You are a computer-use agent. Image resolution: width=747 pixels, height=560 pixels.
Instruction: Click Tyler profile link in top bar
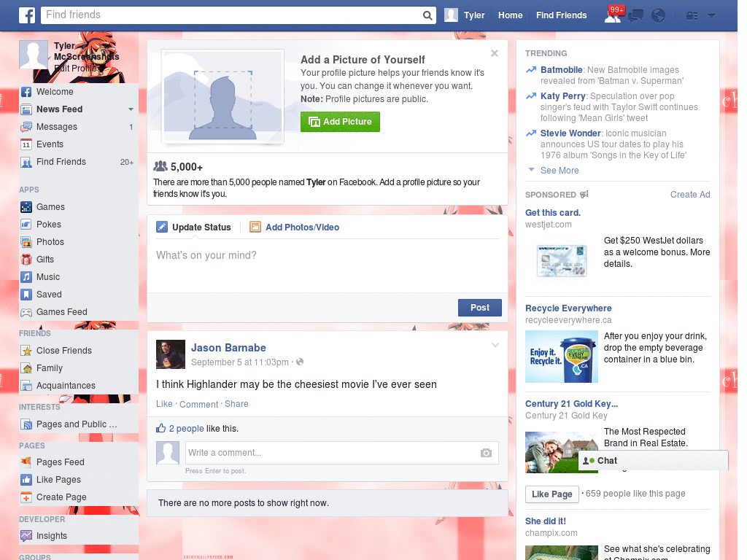coord(465,15)
